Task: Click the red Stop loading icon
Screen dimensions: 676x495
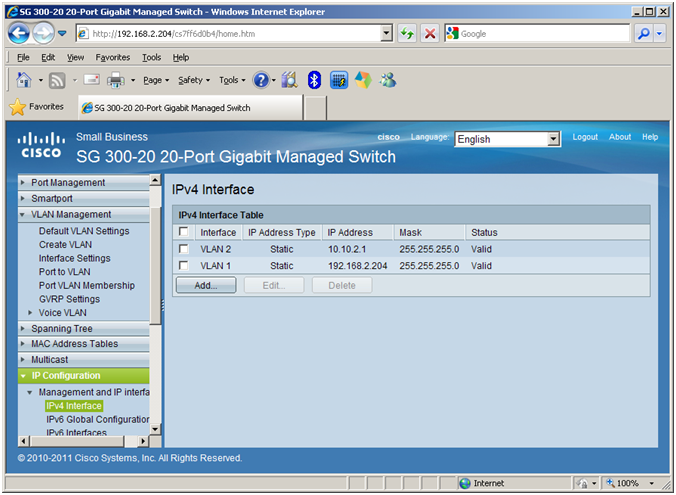Action: click(429, 33)
